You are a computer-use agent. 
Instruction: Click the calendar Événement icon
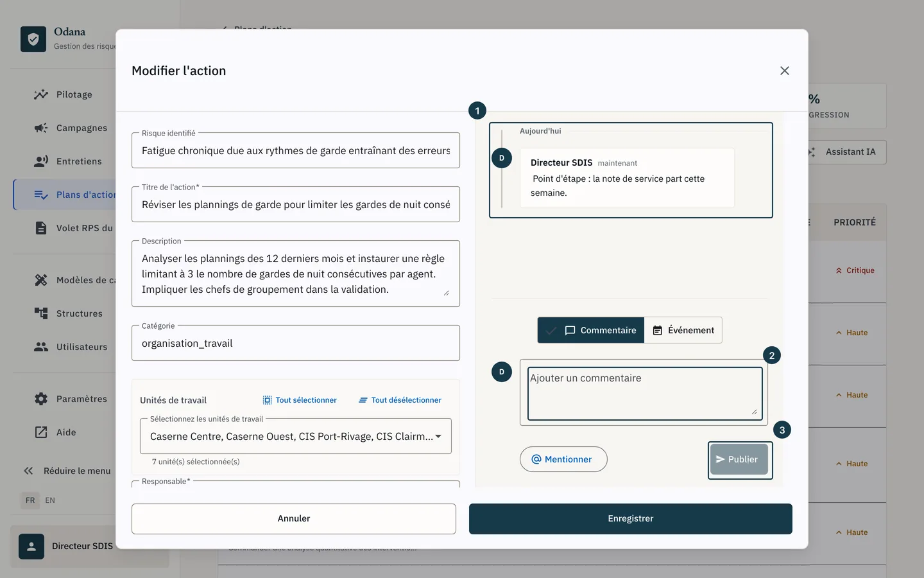click(x=658, y=331)
